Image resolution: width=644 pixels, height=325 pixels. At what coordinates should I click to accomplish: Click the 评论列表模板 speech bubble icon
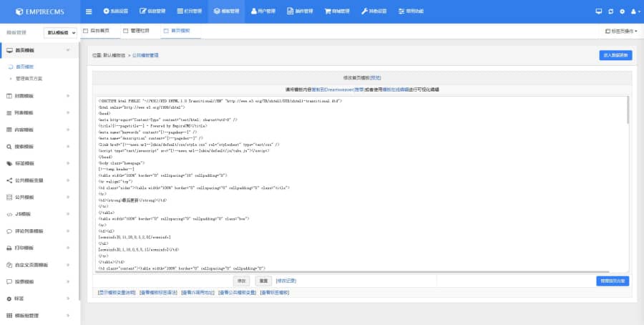pos(9,231)
